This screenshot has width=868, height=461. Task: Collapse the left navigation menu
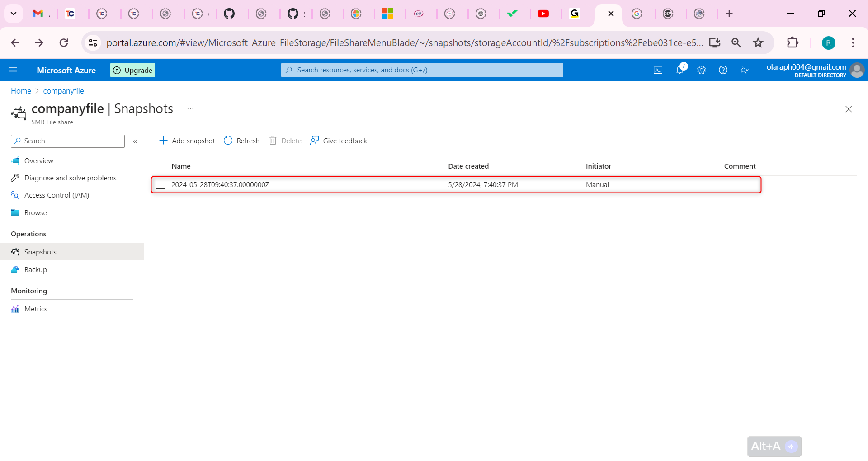click(x=135, y=141)
